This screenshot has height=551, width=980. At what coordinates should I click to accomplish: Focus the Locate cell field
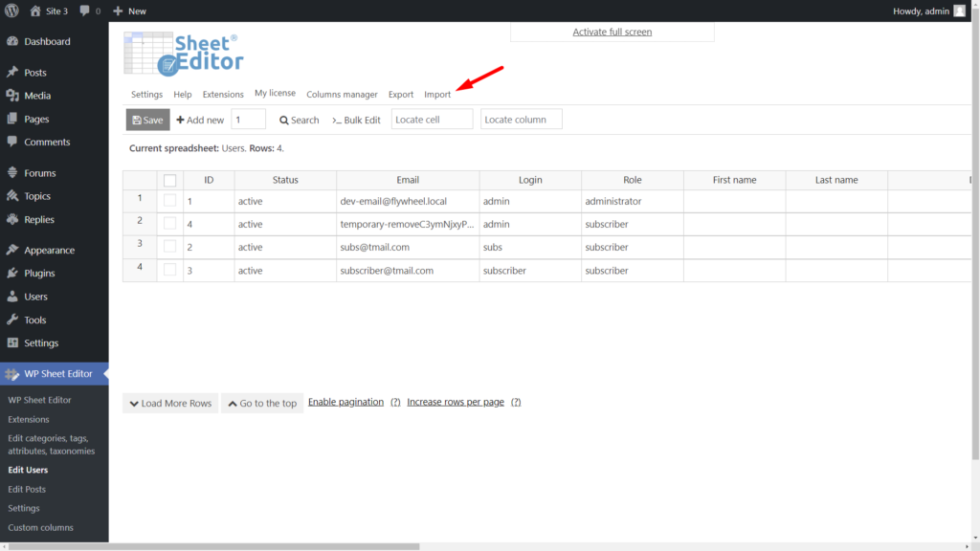432,120
